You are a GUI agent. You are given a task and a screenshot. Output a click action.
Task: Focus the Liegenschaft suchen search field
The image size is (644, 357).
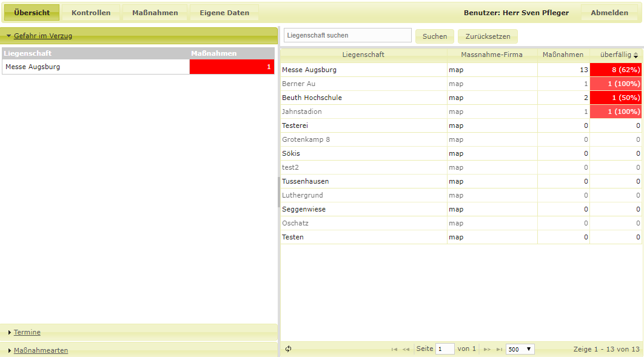tap(347, 36)
